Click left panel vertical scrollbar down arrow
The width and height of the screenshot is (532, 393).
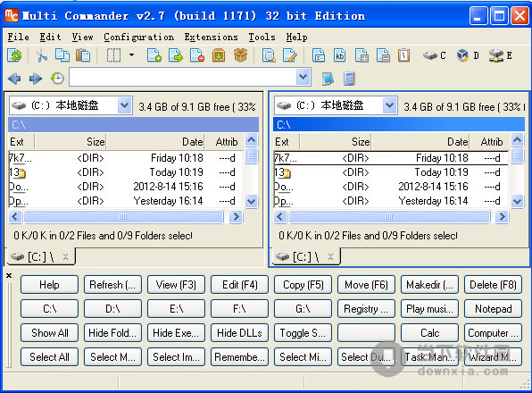coord(251,201)
